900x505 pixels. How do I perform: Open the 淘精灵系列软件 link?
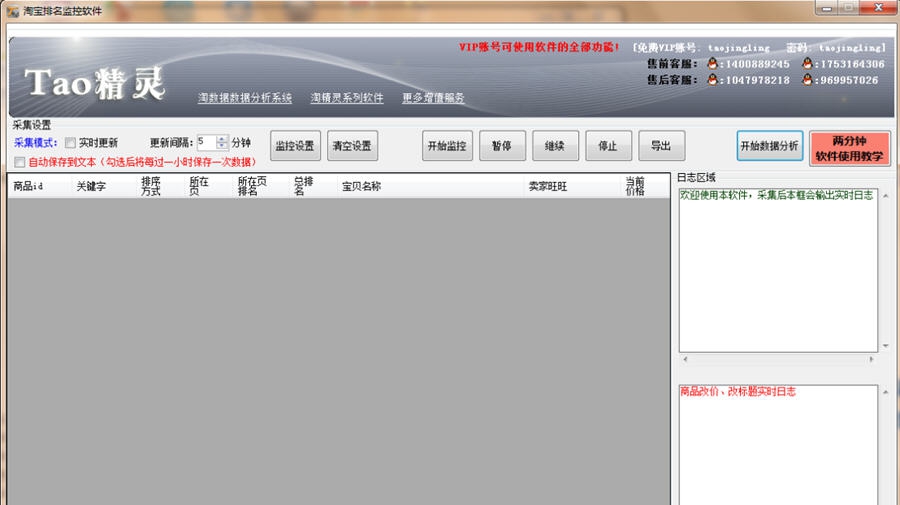click(347, 98)
